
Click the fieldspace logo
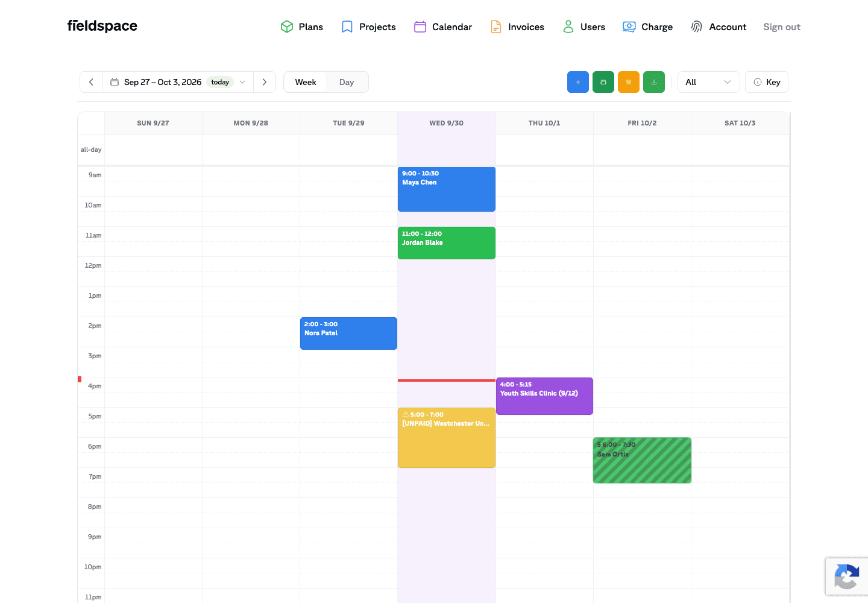point(102,26)
